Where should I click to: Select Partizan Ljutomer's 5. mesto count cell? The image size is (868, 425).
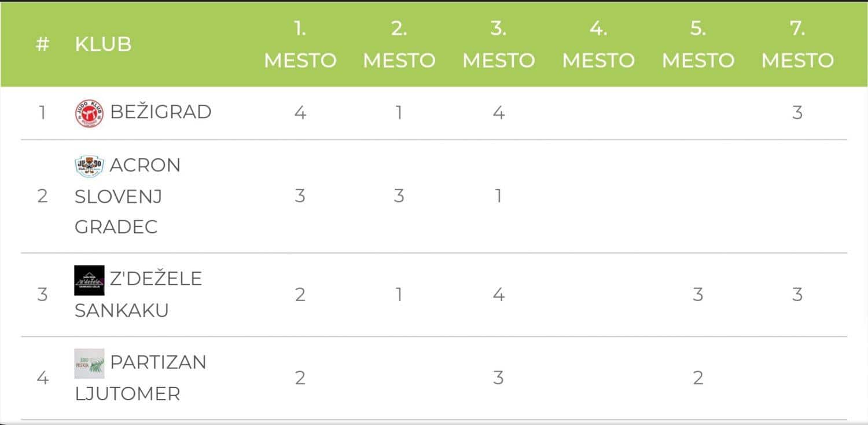point(698,378)
